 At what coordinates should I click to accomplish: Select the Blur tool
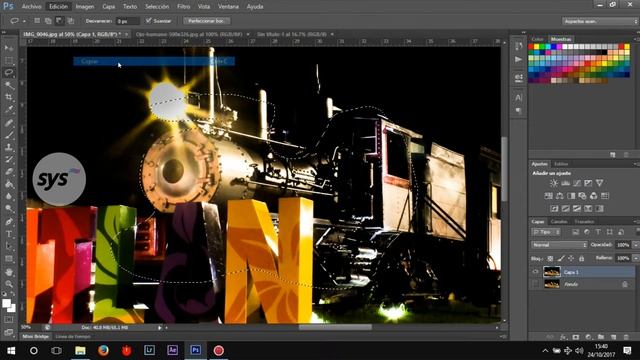tap(9, 196)
